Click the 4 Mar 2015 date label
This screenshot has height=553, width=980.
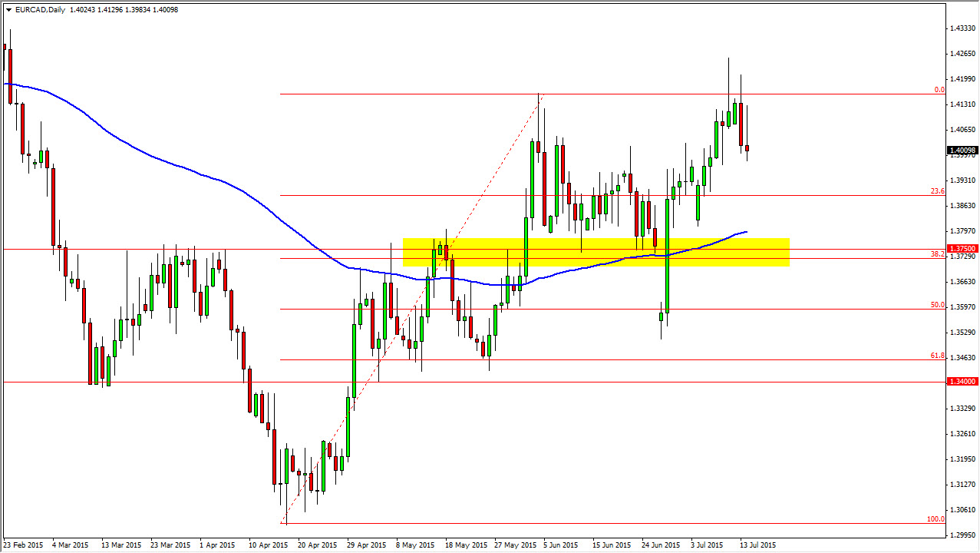point(71,545)
